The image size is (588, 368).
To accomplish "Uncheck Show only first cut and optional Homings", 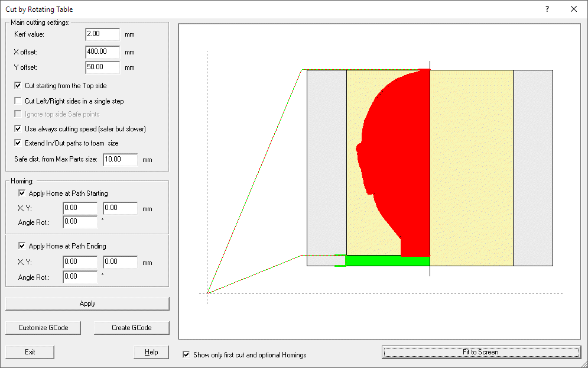I will coord(186,354).
